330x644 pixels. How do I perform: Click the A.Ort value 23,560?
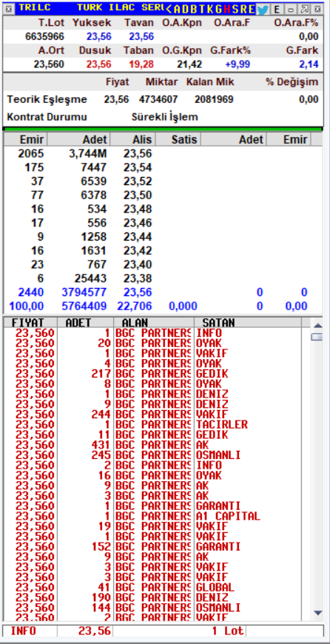point(49,64)
